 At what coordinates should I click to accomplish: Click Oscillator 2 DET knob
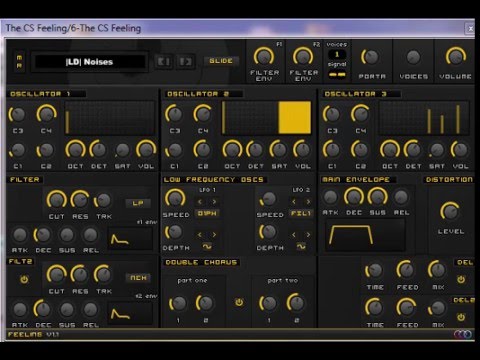pos(255,150)
